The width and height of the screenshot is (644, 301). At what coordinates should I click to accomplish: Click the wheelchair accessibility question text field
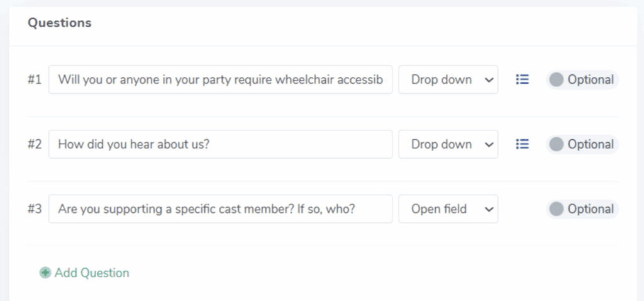(220, 80)
